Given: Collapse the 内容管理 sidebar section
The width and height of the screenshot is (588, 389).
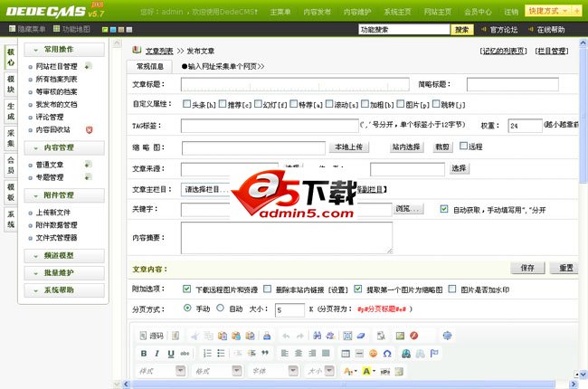Looking at the screenshot, I should click(64, 147).
